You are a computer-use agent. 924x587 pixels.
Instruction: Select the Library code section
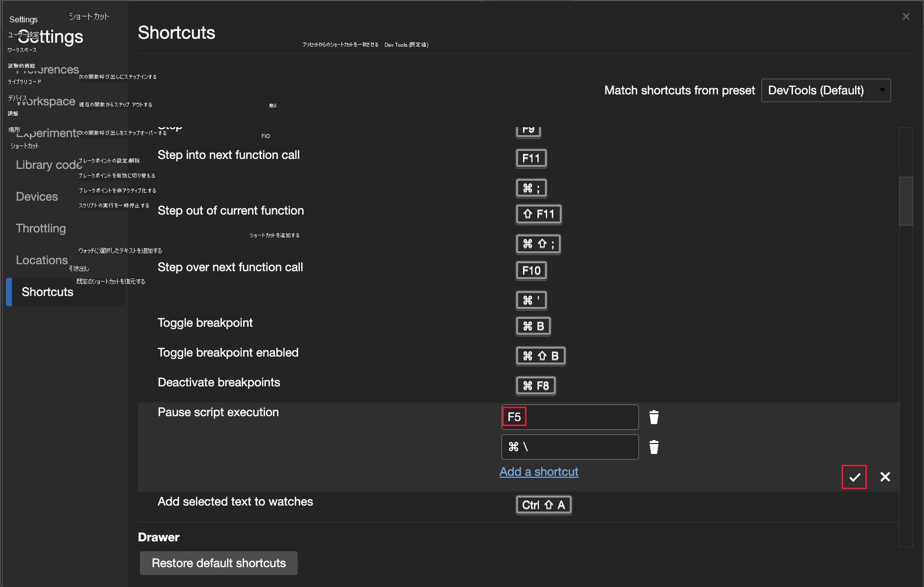(48, 164)
